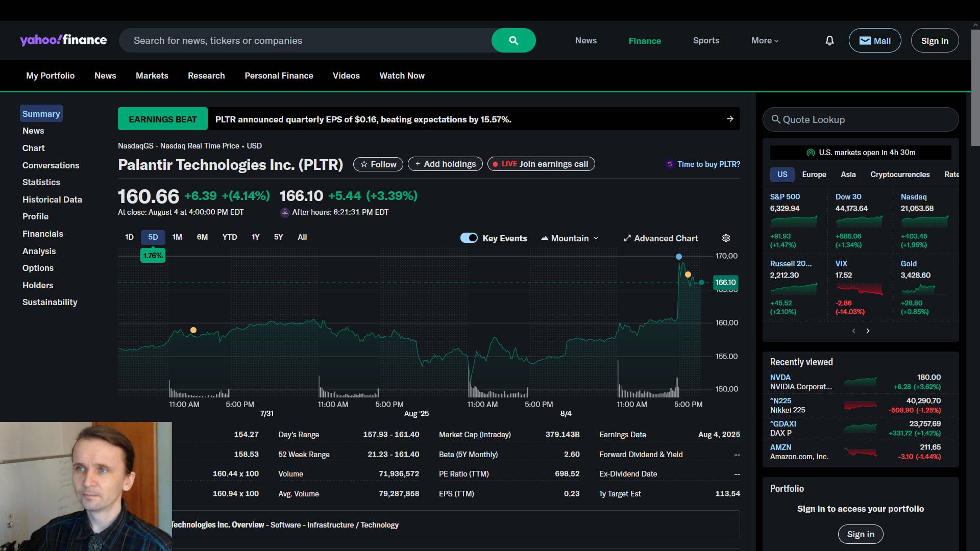
Task: Expand the More menu in header
Action: (x=765, y=41)
